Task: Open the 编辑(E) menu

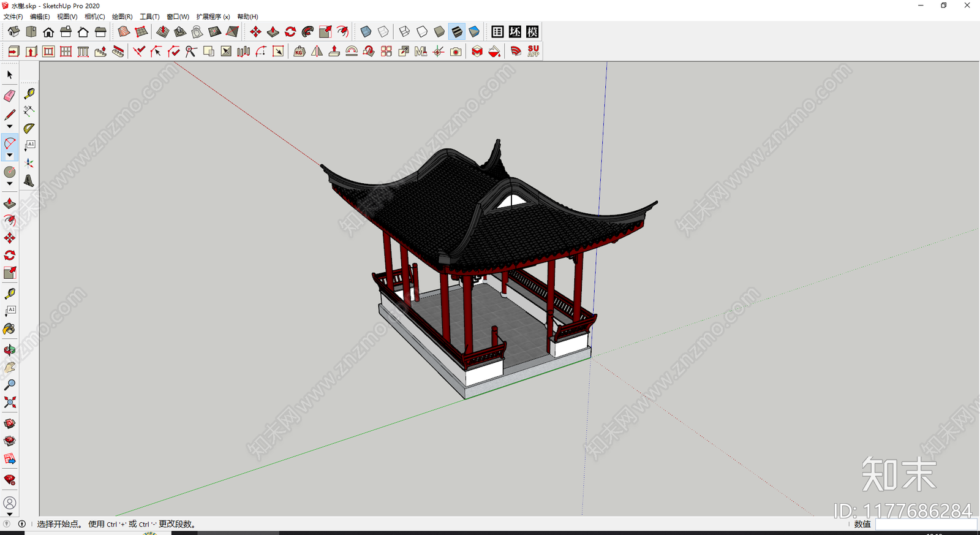Action: point(40,17)
